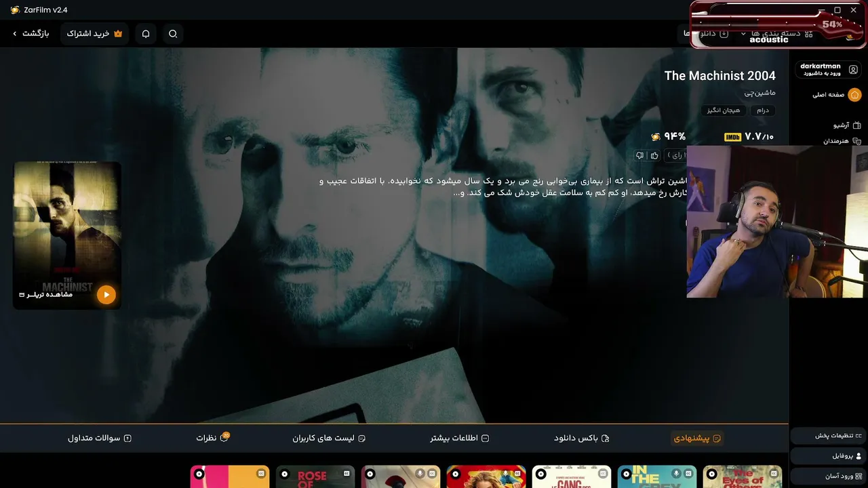The height and width of the screenshot is (488, 868).
Task: Open the notifications bell
Action: (146, 34)
